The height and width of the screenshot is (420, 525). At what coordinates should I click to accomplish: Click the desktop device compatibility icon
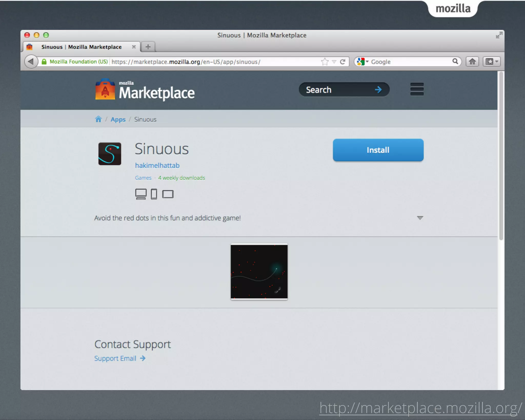pos(141,194)
